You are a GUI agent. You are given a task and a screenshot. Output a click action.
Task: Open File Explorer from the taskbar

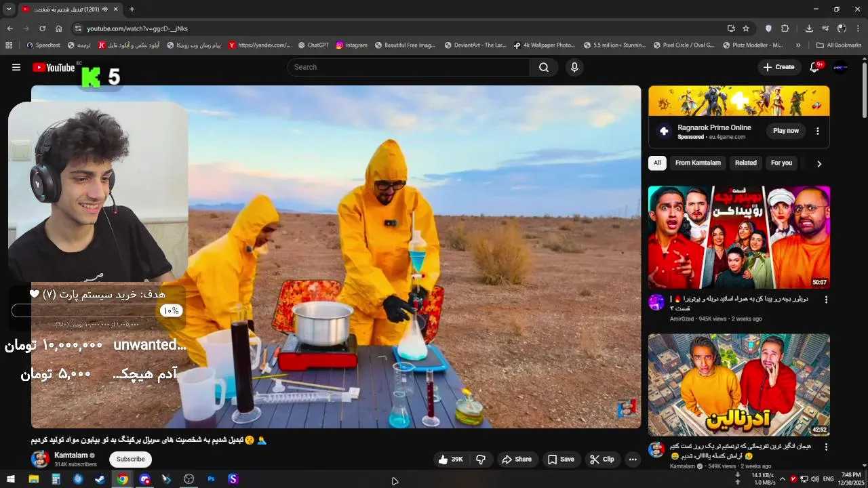point(33,479)
